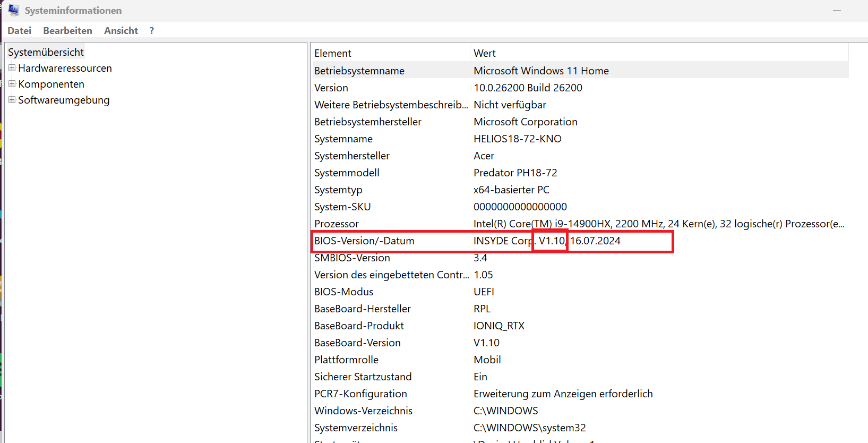Click the C:\WINDOWS value
This screenshot has height=443, width=868.
point(506,411)
